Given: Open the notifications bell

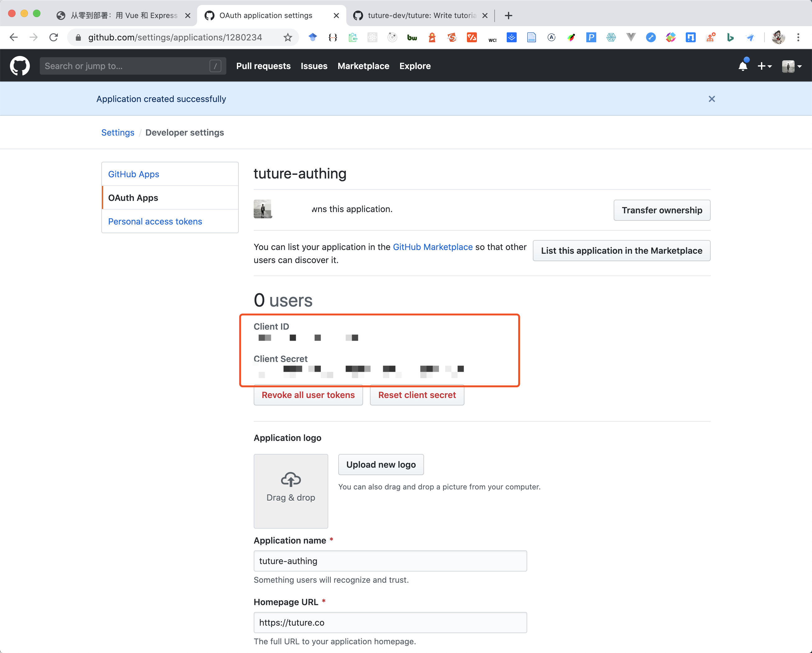Looking at the screenshot, I should point(742,66).
